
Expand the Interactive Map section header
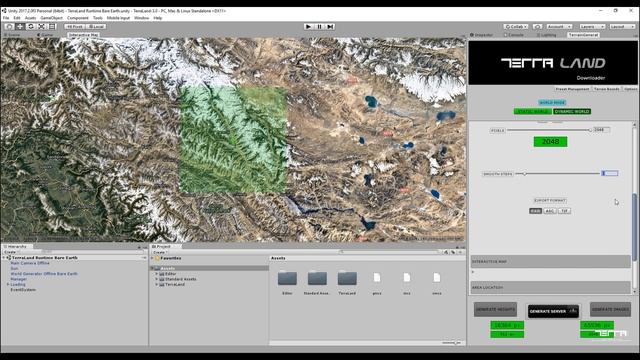coord(551,261)
